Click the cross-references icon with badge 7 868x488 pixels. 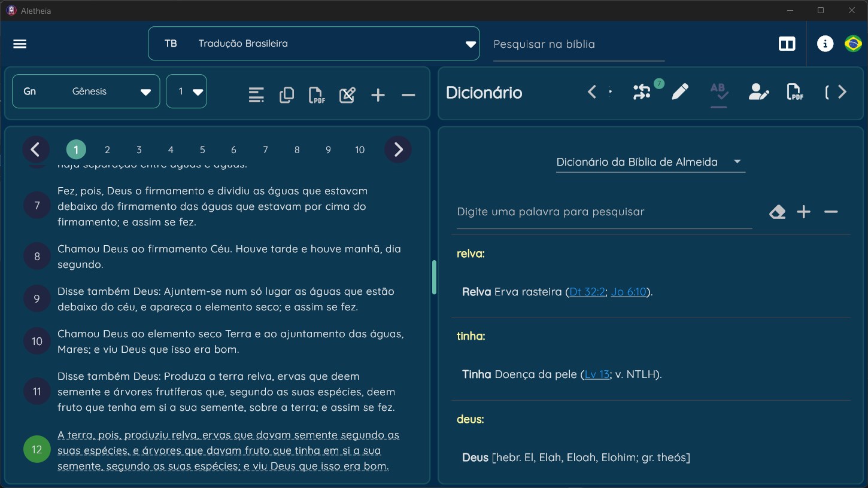(643, 91)
